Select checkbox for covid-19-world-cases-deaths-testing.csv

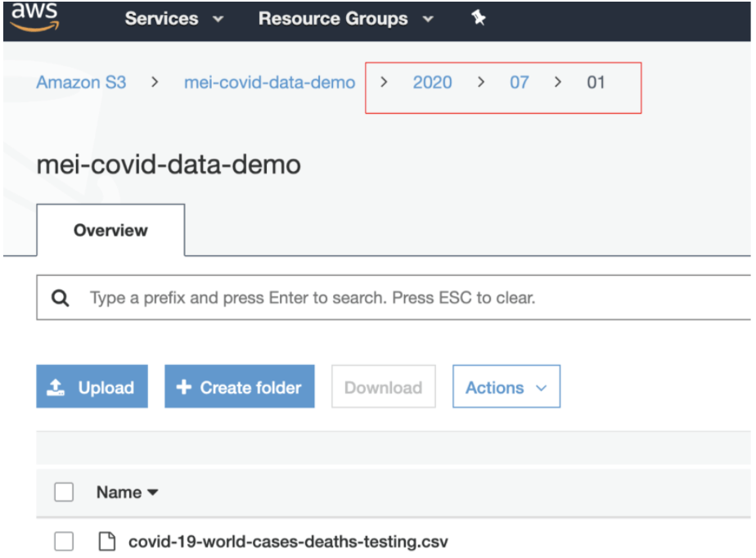(64, 541)
